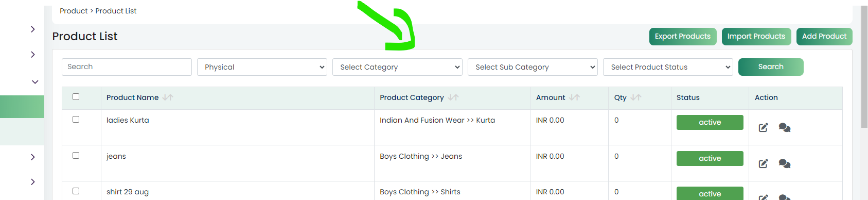
Task: Click the Export Products button
Action: pos(683,37)
